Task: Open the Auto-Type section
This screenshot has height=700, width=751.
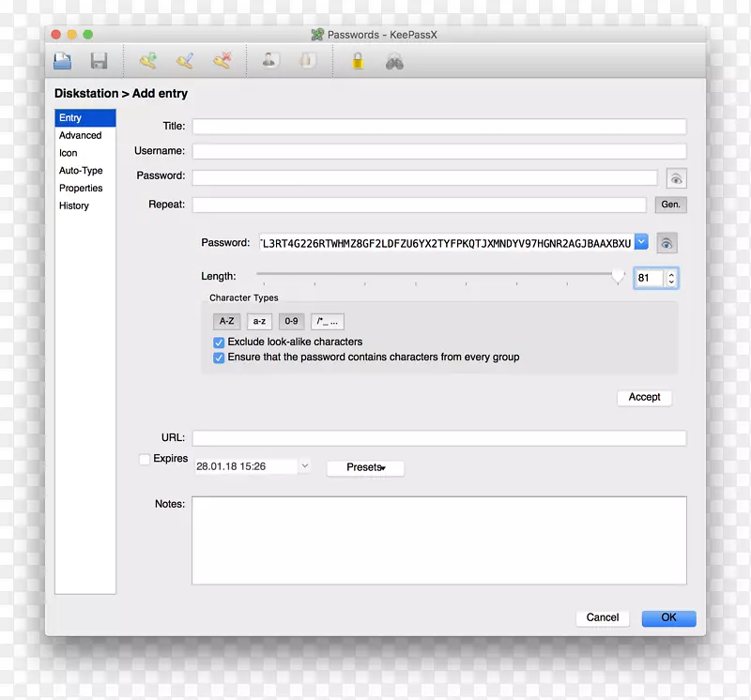Action: (85, 171)
